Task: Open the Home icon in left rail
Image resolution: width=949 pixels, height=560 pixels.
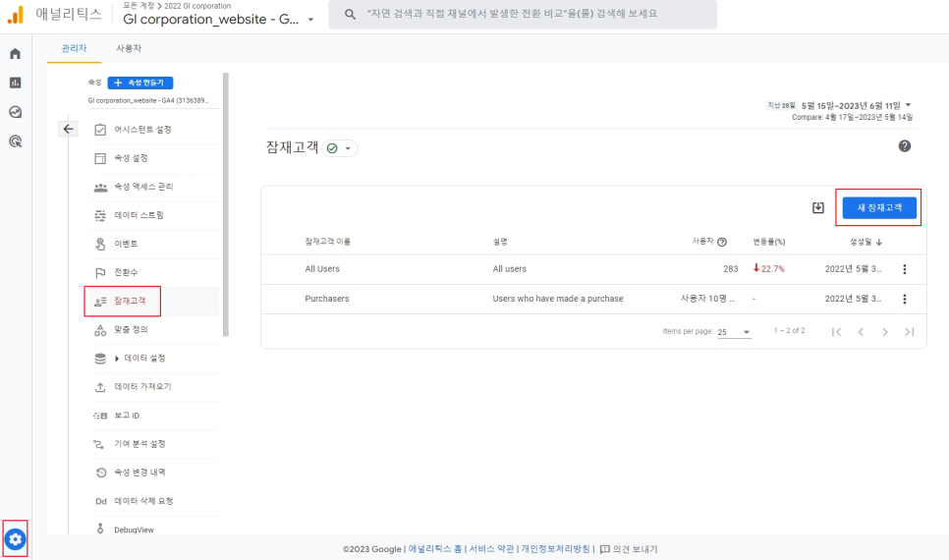Action: [15, 53]
